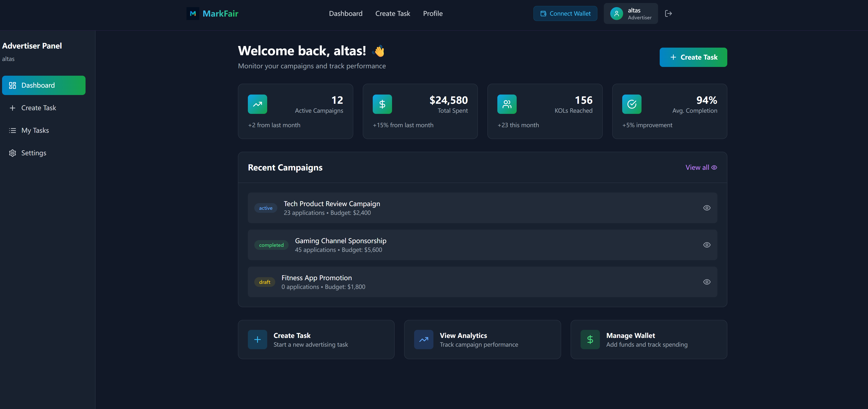Click the Total Spent dollar icon
The image size is (868, 409).
(382, 104)
